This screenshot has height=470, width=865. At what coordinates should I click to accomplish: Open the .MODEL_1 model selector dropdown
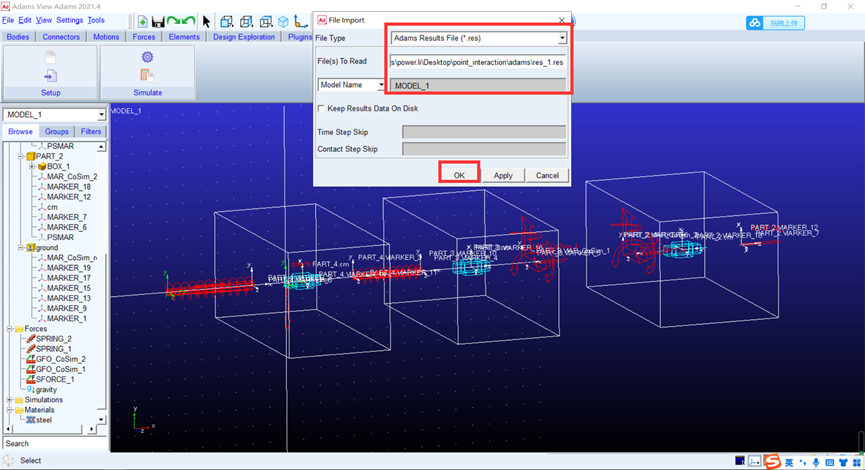click(102, 115)
